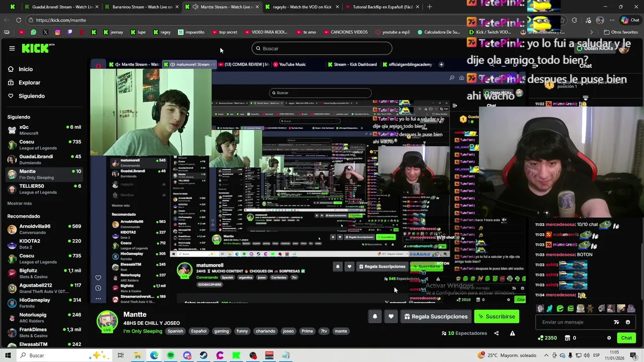Open KIDOTA2 recommended channel
Screen dimensions: 644x362
(x=44, y=243)
